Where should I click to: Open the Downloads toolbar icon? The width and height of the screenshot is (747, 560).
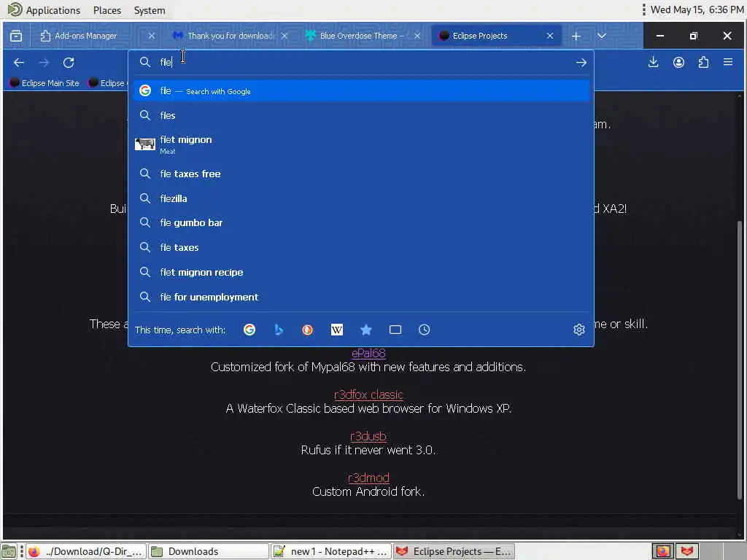[653, 63]
